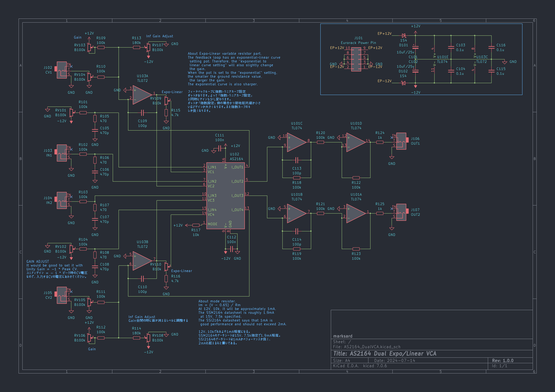
Task: Click the 'KiCad E.D.A. kicad 7.0.6' text
Action: coord(360,366)
